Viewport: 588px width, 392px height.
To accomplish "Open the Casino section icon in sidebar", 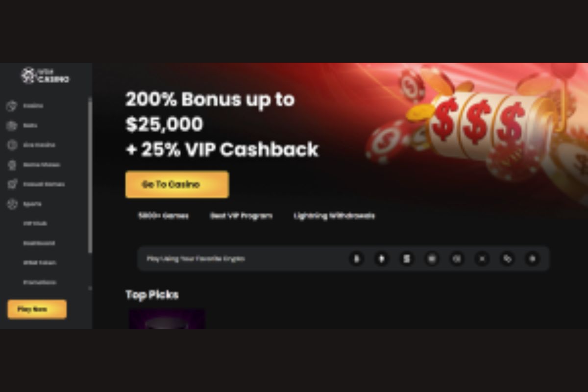I will click(12, 106).
